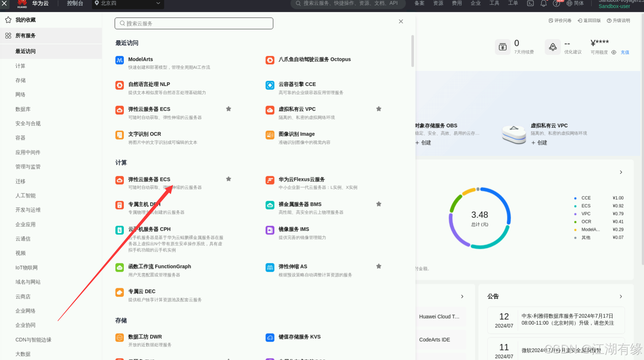Click the OCR 文字识别 icon
Screen dimensions: 644x360
click(x=119, y=135)
